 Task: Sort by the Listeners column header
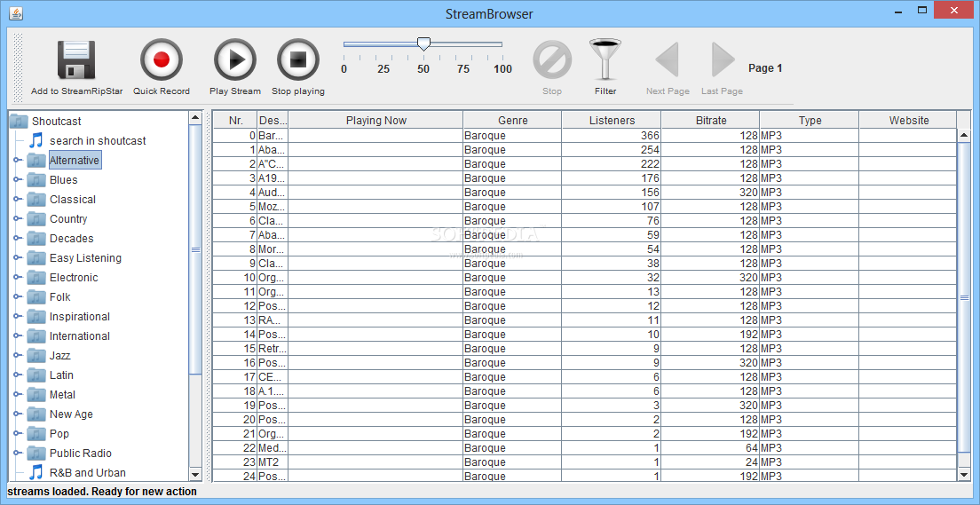612,121
